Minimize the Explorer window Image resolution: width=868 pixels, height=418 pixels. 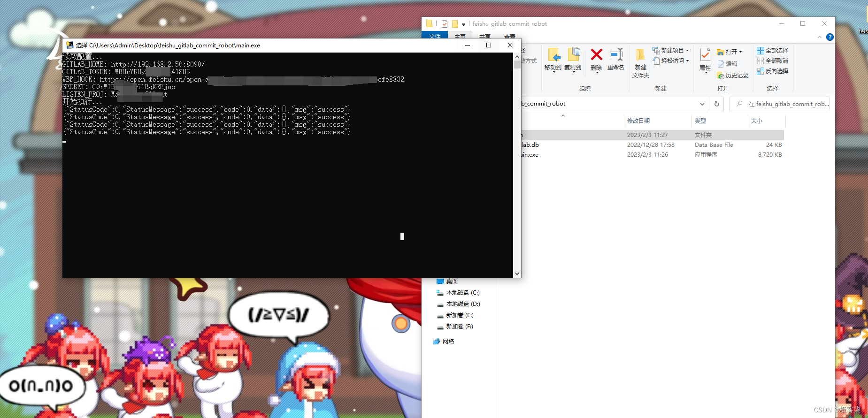tap(782, 23)
